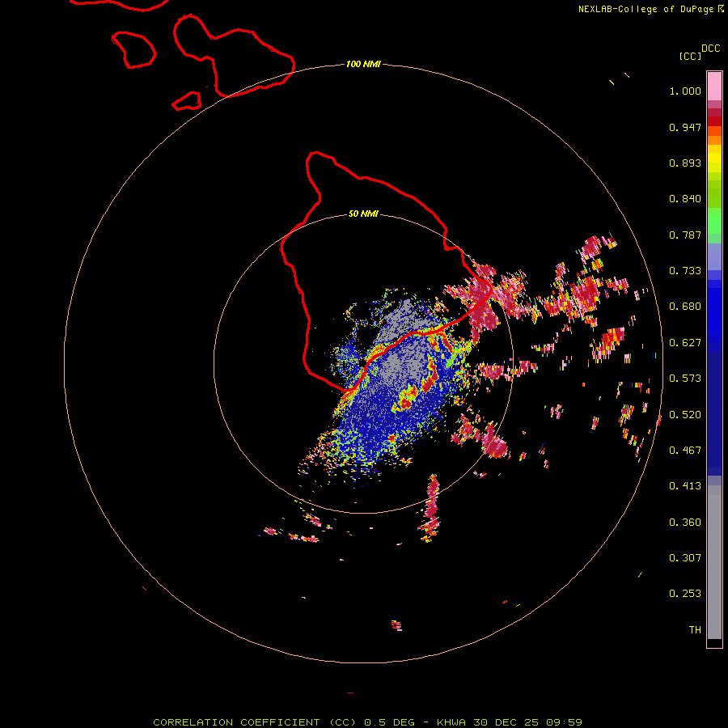
Task: Click the 0.947 color scale value
Action: pos(685,128)
